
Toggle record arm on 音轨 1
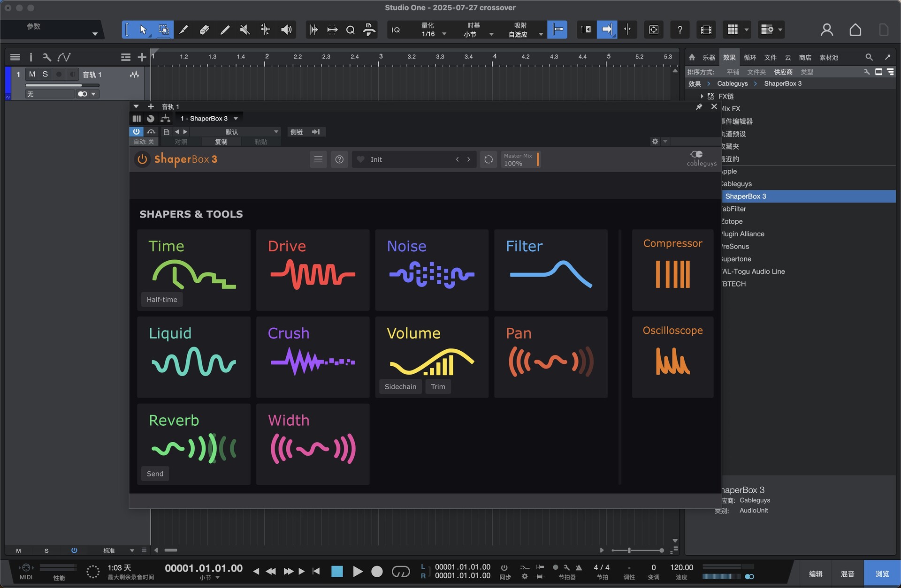(x=59, y=74)
